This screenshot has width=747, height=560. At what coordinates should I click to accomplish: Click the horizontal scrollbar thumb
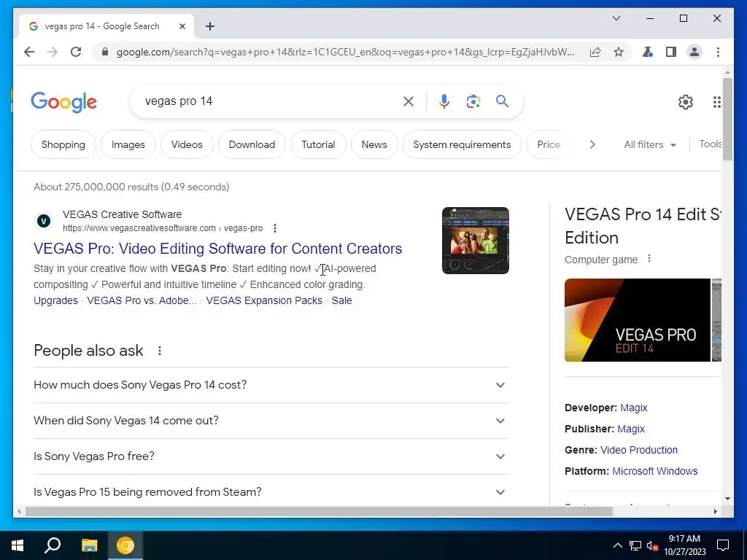click(x=319, y=511)
